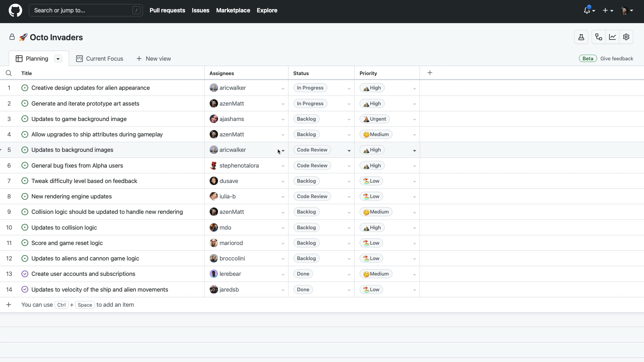Click Done status of Create user accounts
Viewport: 644px width, 362px height.
[303, 274]
